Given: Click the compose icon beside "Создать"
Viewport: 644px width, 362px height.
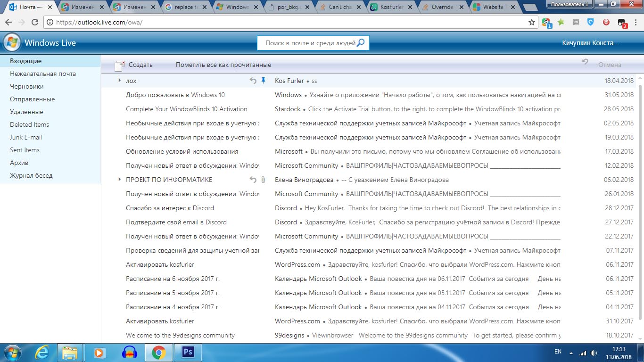Looking at the screenshot, I should (119, 65).
